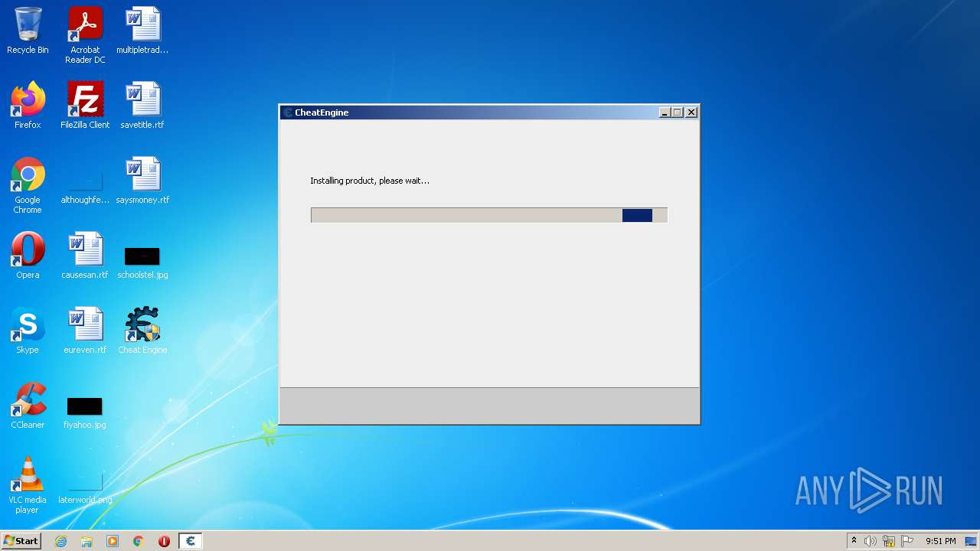Close the CheatEngine installer window
This screenshot has width=980, height=551.
click(x=691, y=112)
